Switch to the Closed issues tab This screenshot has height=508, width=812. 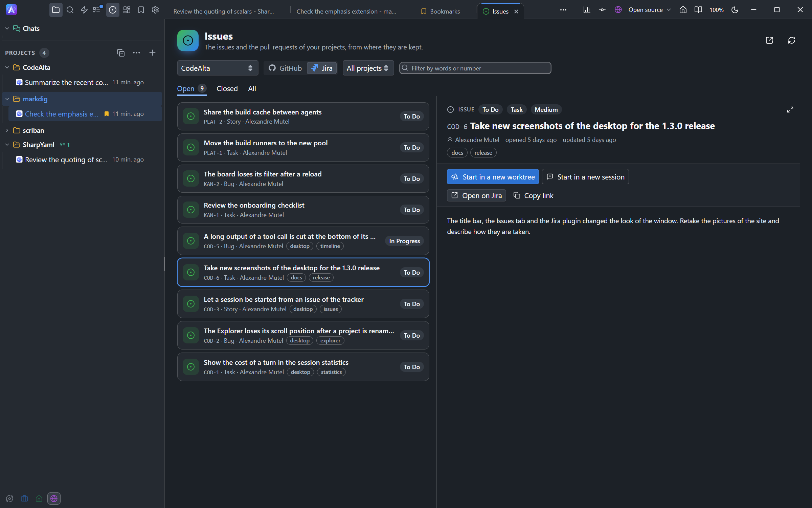coord(227,88)
